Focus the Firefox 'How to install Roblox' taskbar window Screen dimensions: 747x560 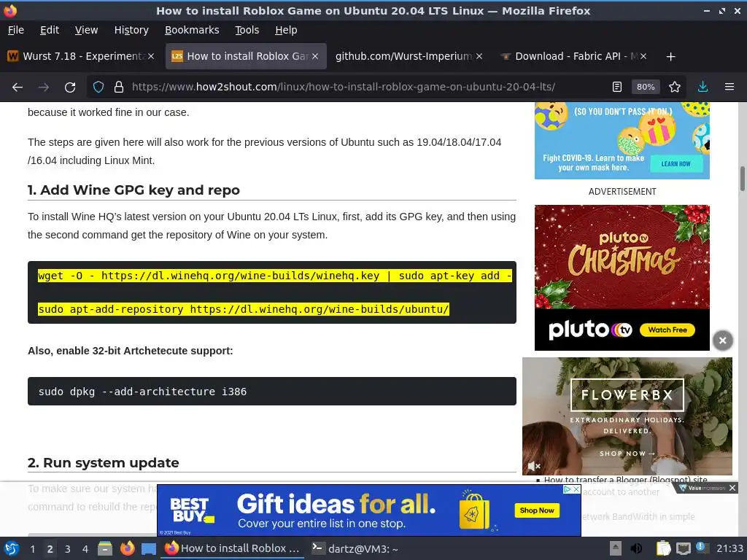pos(233,548)
